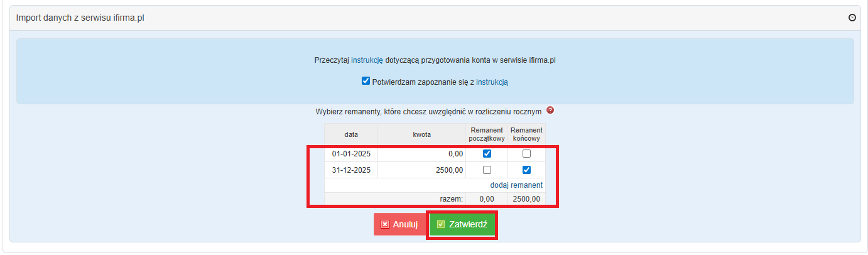Click the 'dodaj remanent' link
This screenshot has height=255, width=868.
[x=516, y=185]
